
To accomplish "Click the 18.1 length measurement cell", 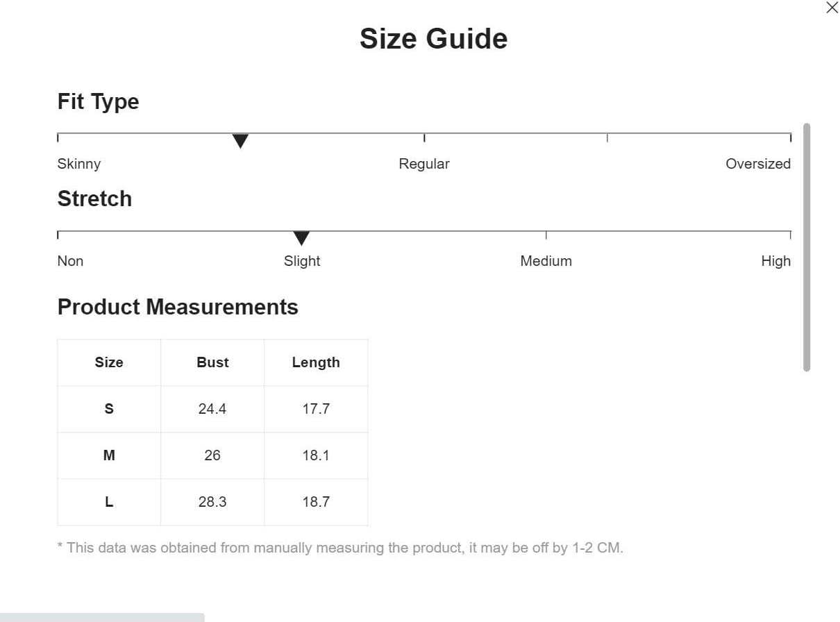I will click(x=316, y=455).
